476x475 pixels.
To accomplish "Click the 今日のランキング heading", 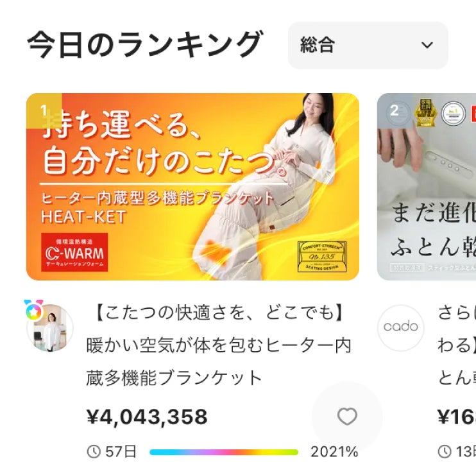I will coord(144,45).
